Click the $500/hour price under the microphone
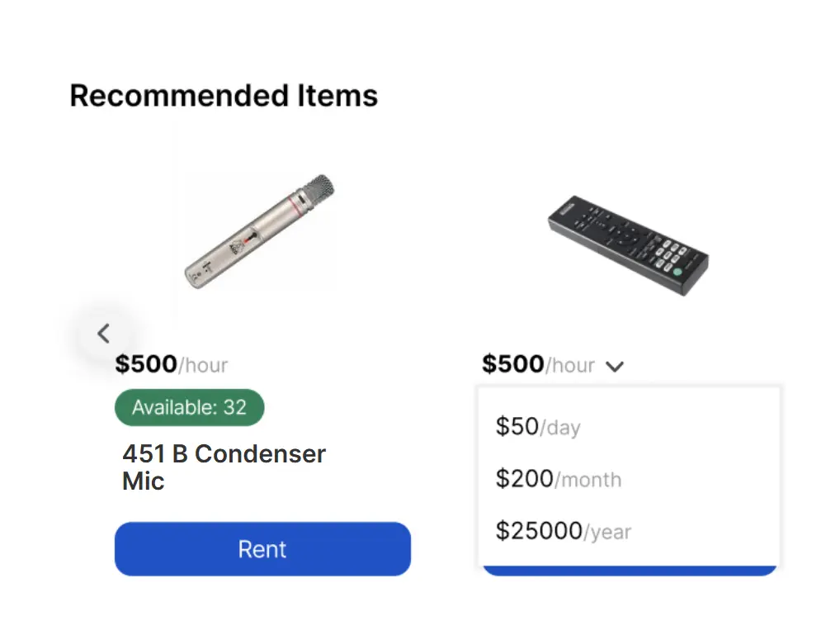This screenshot has width=840, height=621. click(171, 364)
